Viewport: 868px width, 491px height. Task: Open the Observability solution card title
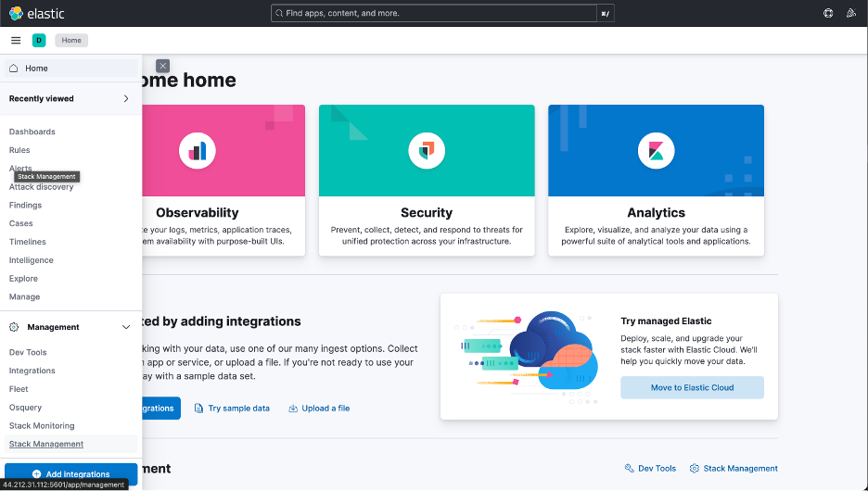click(198, 213)
